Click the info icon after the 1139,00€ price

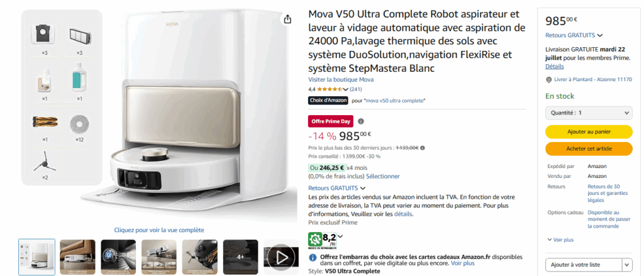423,148
